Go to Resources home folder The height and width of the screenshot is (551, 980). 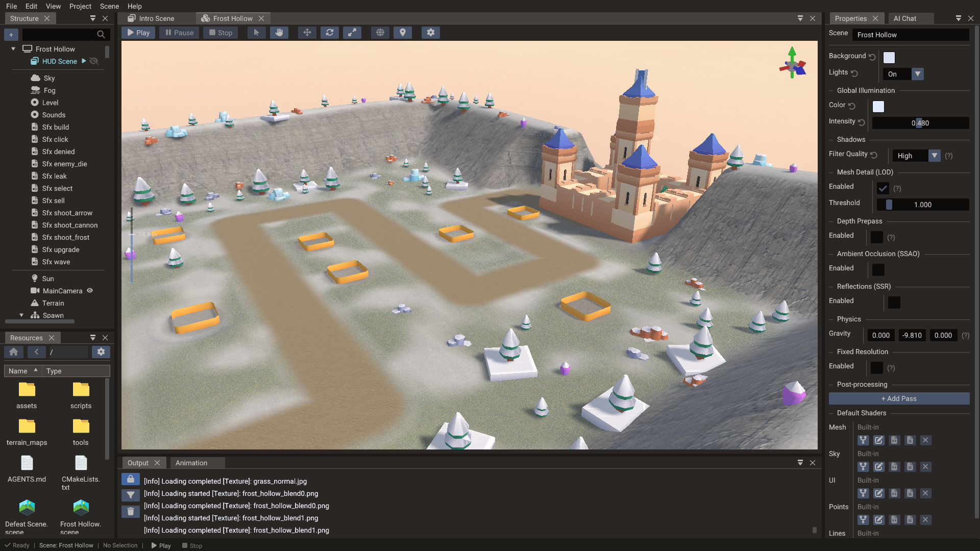(14, 352)
